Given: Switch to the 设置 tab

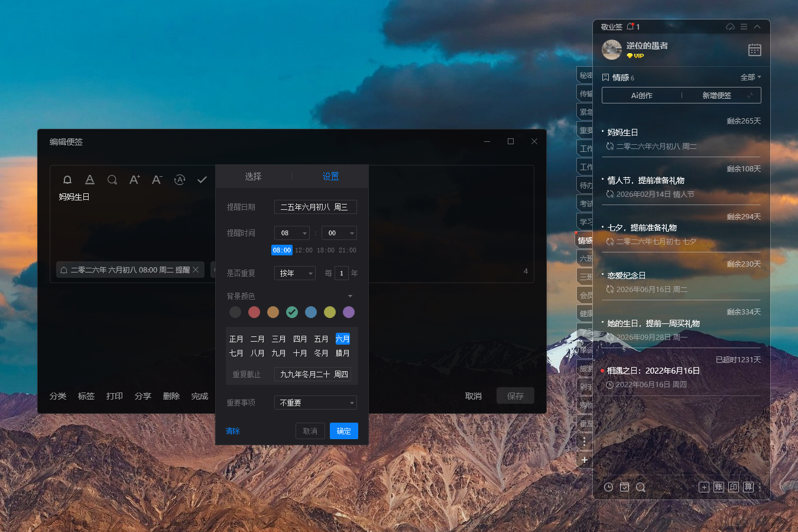Looking at the screenshot, I should [330, 177].
